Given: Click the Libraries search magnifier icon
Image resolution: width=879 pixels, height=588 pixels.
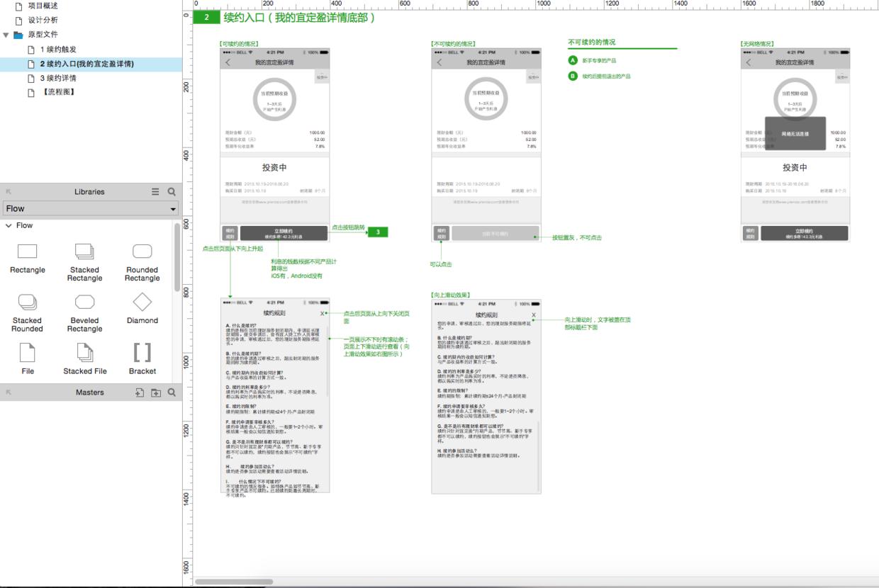Looking at the screenshot, I should click(172, 192).
